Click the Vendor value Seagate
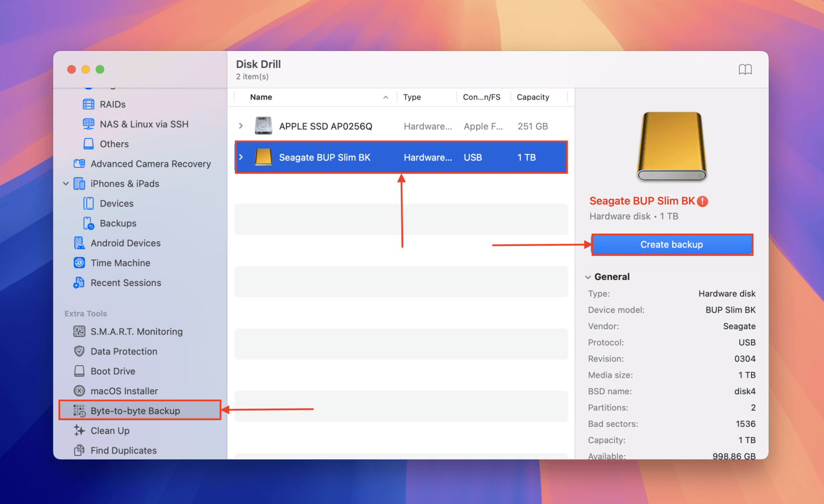The height and width of the screenshot is (504, 824). [x=739, y=326]
